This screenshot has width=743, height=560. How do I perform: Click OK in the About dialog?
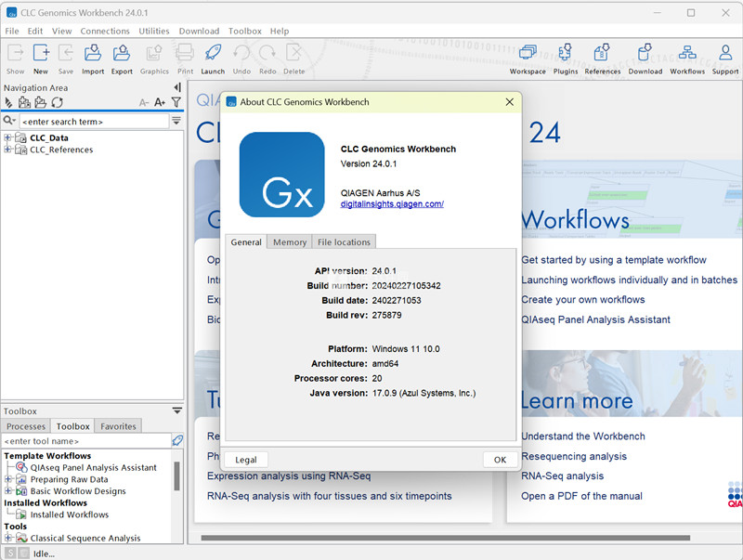point(500,460)
